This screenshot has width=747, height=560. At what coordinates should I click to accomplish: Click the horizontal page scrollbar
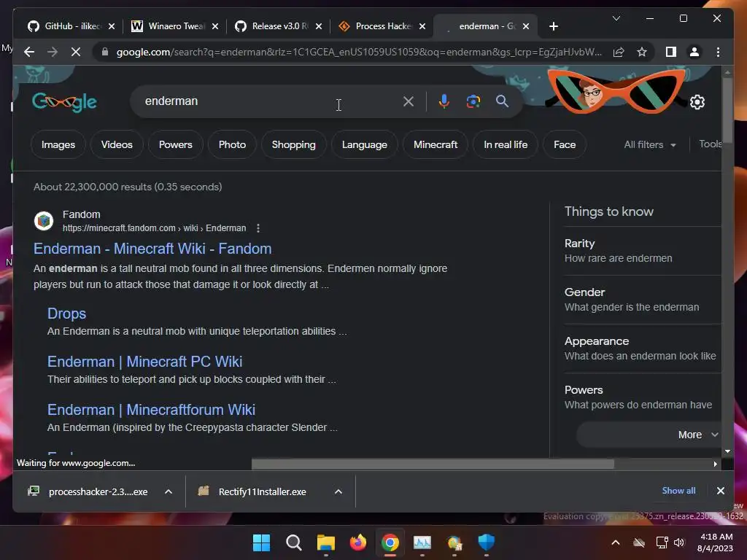(x=433, y=464)
